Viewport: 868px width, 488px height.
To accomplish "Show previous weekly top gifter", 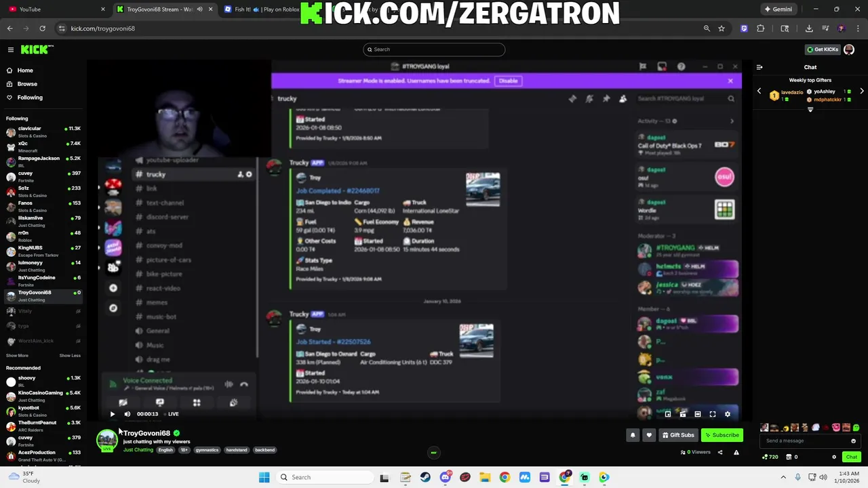I will 759,91.
